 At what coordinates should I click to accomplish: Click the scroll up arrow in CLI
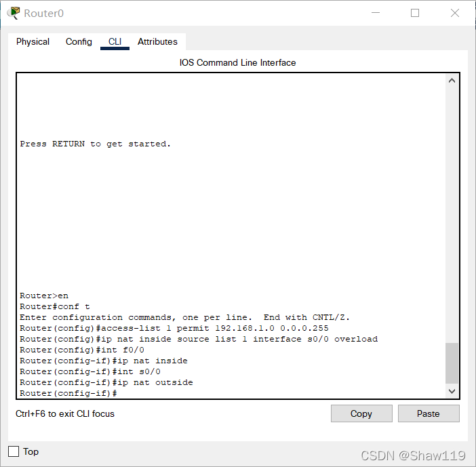(452, 81)
